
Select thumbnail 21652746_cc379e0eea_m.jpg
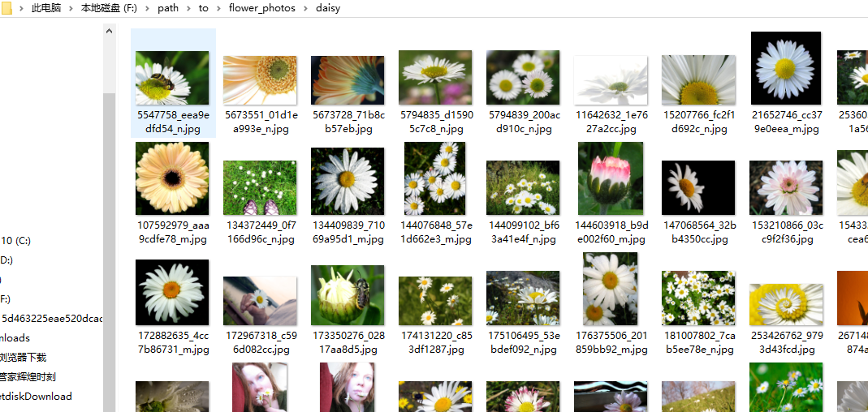[x=786, y=69]
